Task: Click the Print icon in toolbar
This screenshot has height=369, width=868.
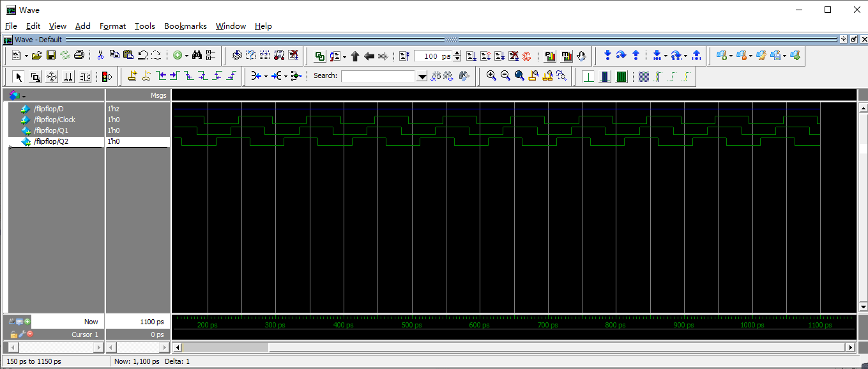Action: pos(79,56)
